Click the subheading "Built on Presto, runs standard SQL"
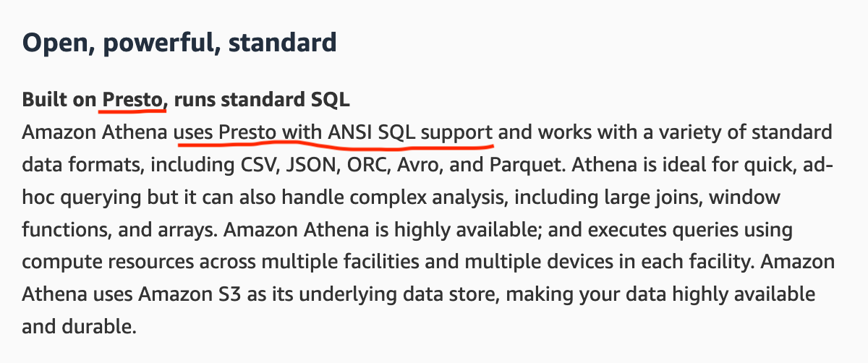 click(187, 100)
